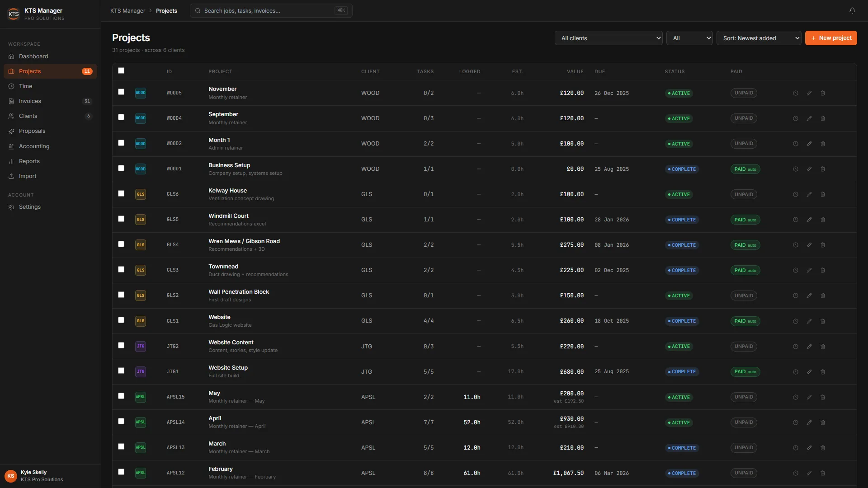Click pencil icon on Townmead row

pyautogui.click(x=809, y=270)
